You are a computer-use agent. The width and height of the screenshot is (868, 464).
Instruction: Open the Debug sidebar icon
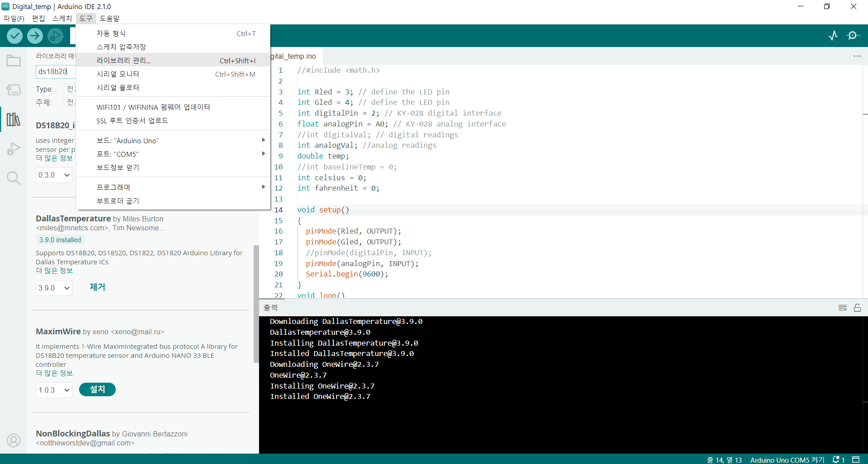[14, 149]
